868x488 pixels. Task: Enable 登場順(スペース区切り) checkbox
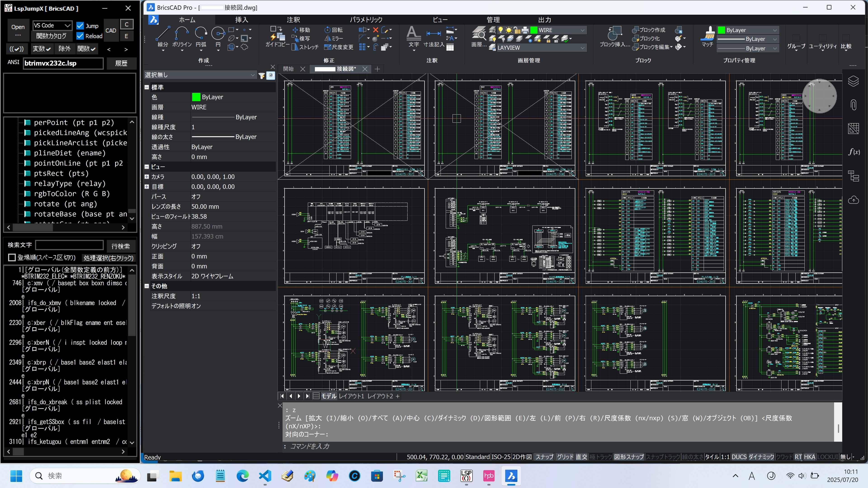pos(12,258)
